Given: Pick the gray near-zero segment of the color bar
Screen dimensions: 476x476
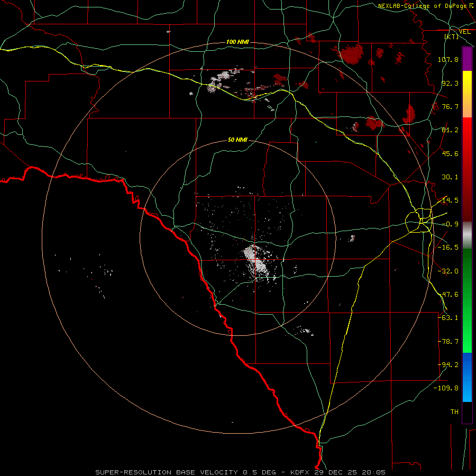Looking at the screenshot, I should [467, 235].
